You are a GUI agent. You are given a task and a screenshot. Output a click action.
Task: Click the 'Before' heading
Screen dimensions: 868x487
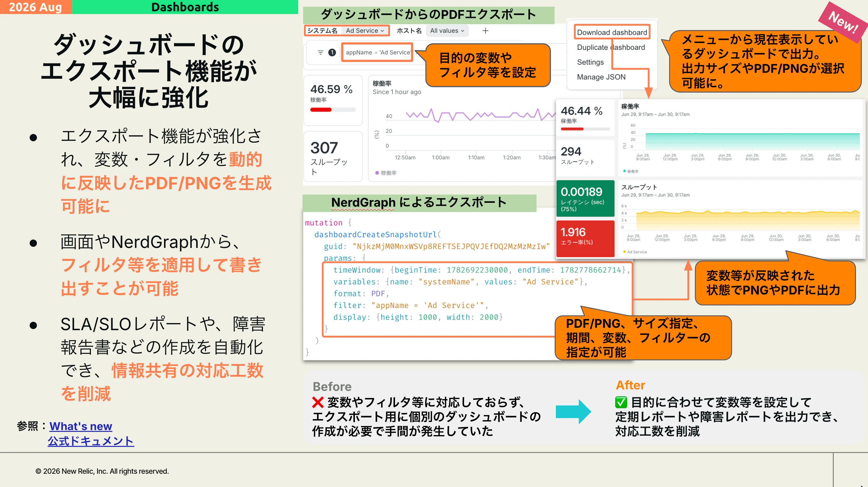click(332, 386)
